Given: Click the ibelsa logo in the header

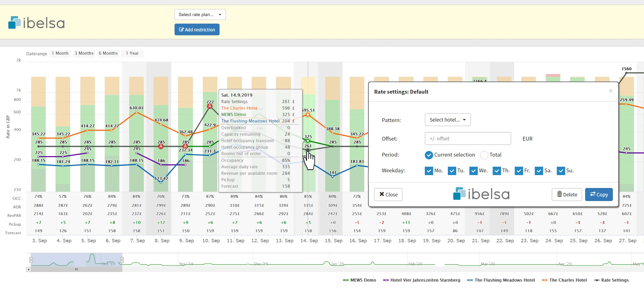Looking at the screenshot, I should pos(36,23).
